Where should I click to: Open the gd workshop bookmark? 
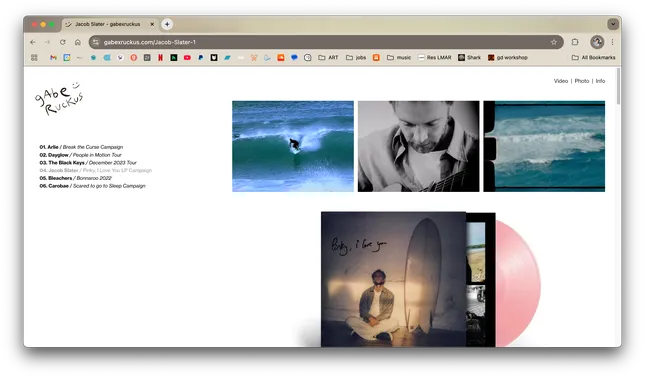pyautogui.click(x=508, y=58)
